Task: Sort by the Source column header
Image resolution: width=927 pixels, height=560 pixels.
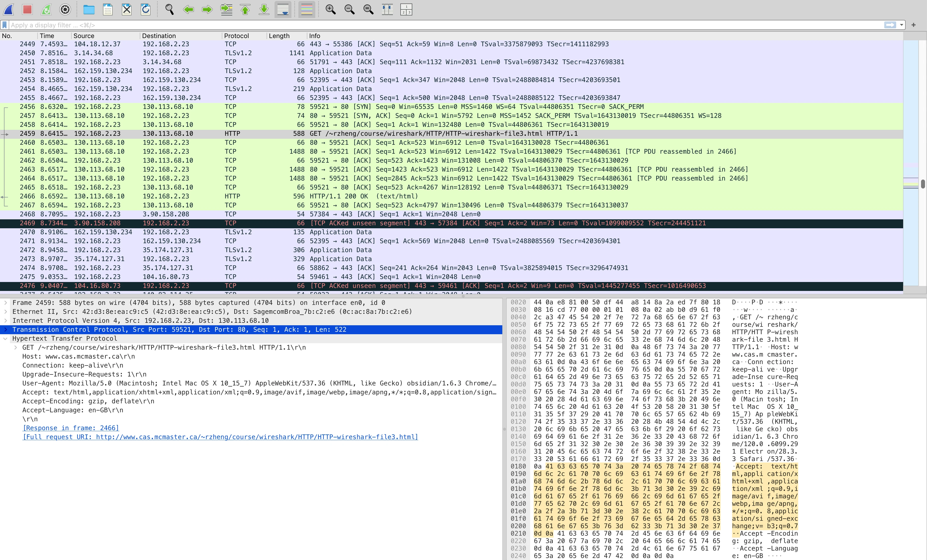Action: 105,36
